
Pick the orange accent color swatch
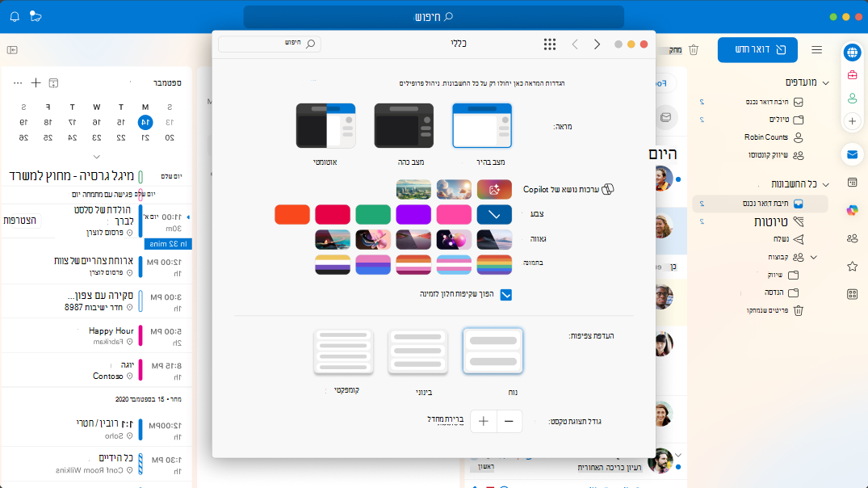click(292, 214)
